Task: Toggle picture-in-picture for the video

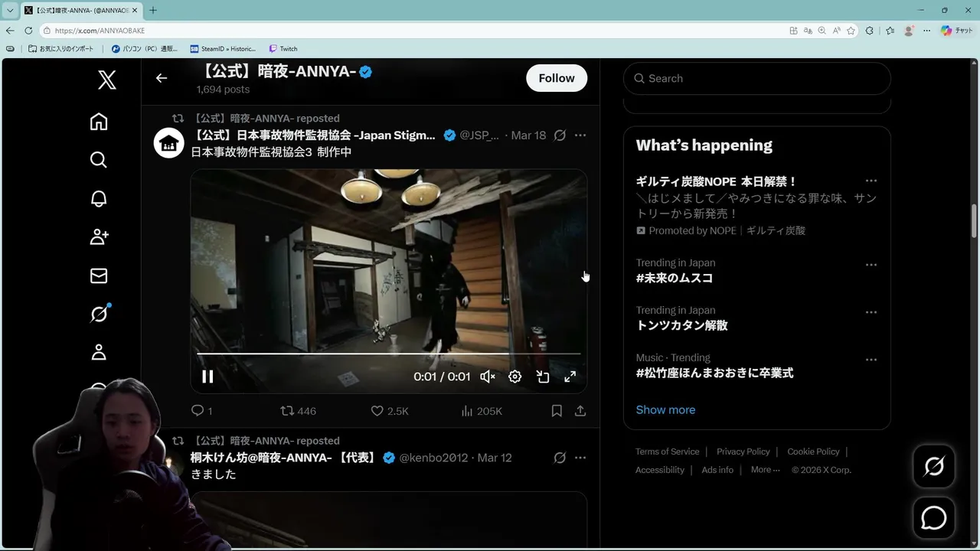Action: (543, 377)
